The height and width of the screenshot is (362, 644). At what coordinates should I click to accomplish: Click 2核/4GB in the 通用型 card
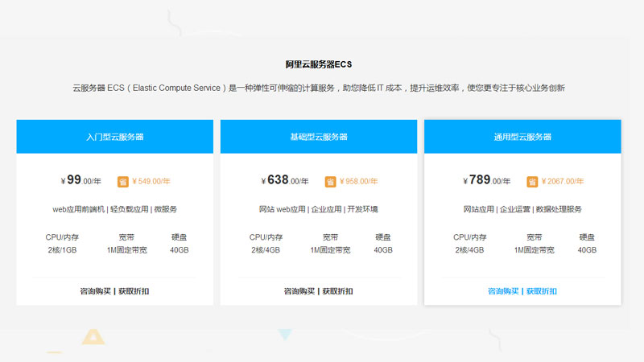[x=469, y=250]
